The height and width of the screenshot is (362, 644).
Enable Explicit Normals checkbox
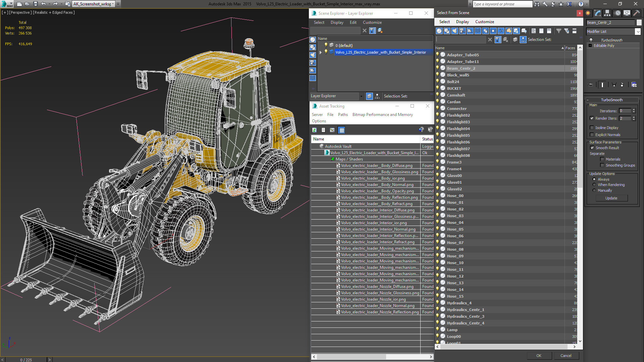click(x=592, y=135)
